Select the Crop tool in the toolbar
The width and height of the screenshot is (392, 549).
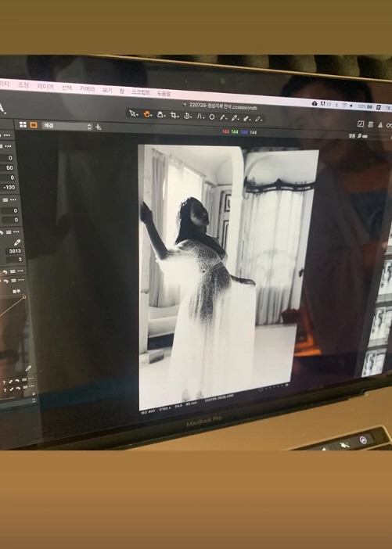click(x=174, y=115)
